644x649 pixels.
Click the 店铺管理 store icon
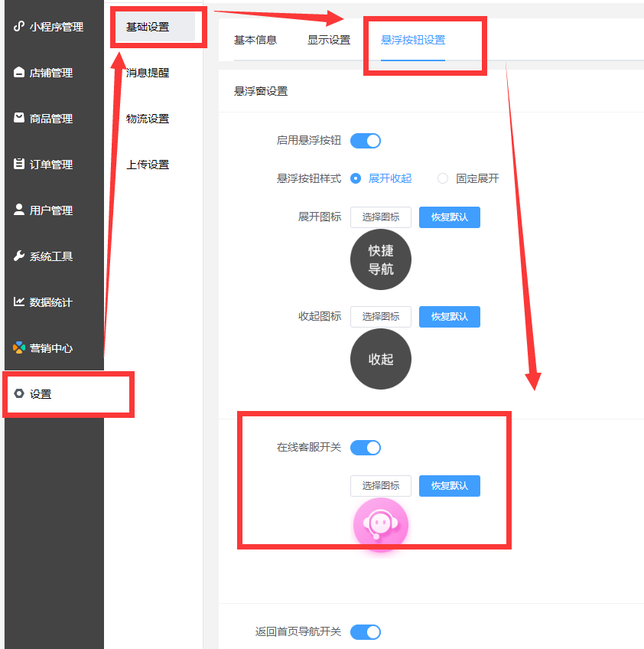[x=18, y=73]
